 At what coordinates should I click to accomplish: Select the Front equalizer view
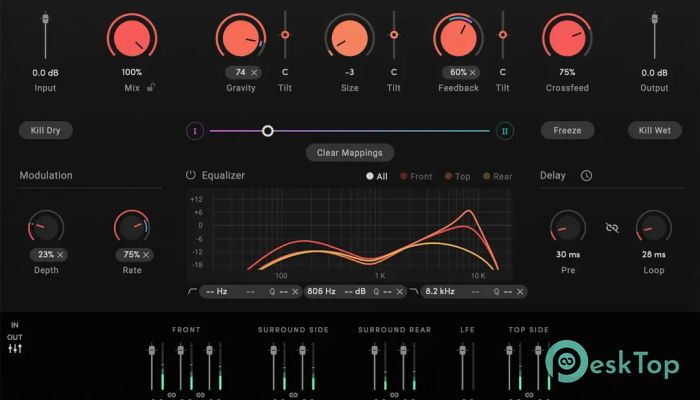416,176
